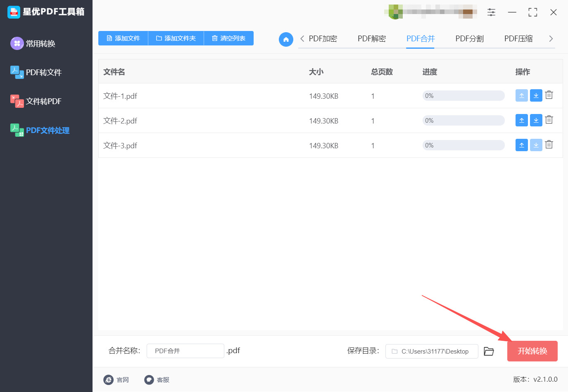Image resolution: width=568 pixels, height=392 pixels.
Task: Switch to the PDF压缩 tab
Action: [x=518, y=38]
